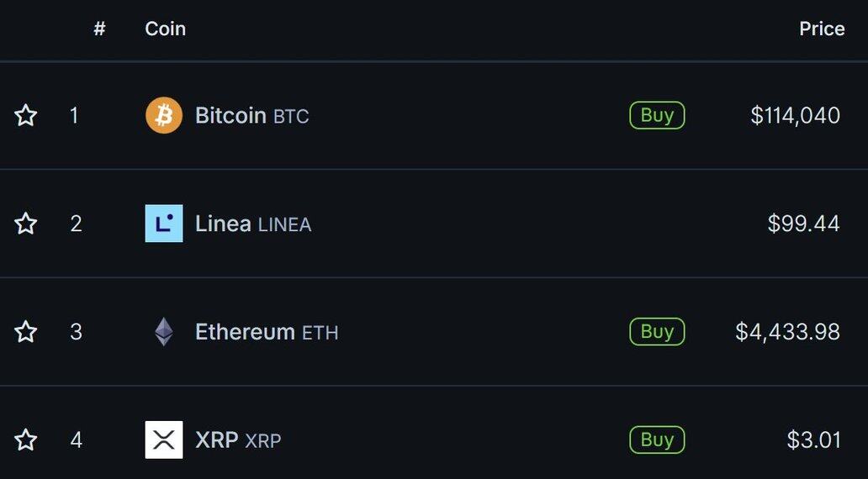Add Ethereum to watchlist via star
868x479 pixels.
[x=25, y=332]
